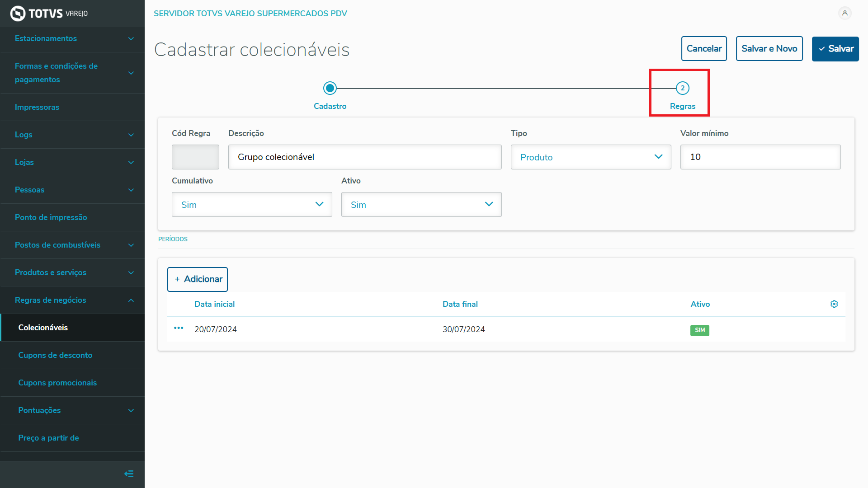
Task: Open Impressoras in the sidebar
Action: (37, 107)
